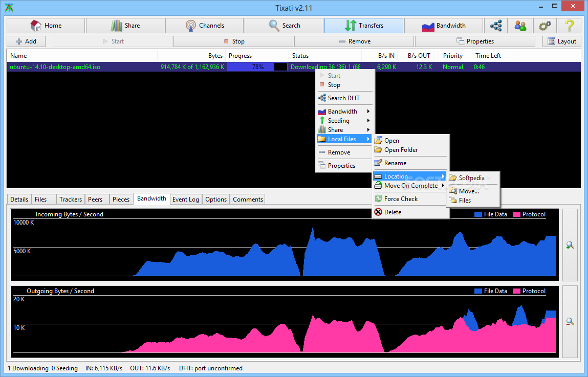Sort by Status column header
Viewport: 588px width, 377px height.
[x=325, y=55]
